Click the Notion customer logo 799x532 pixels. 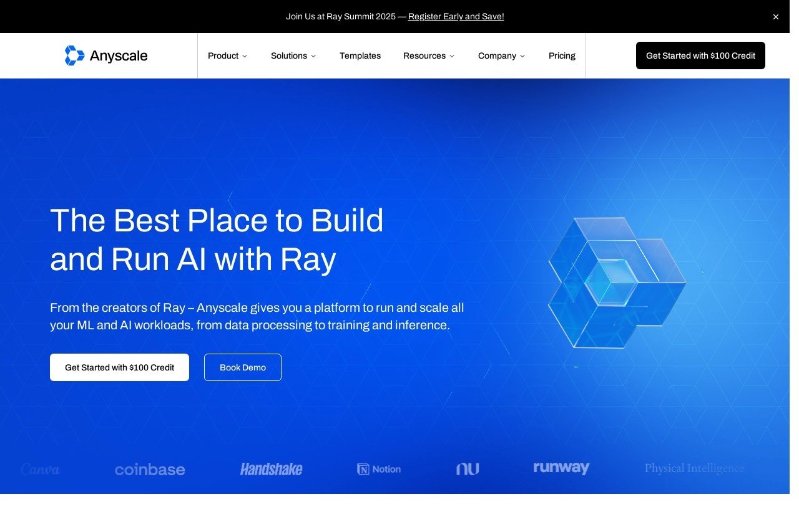point(379,469)
